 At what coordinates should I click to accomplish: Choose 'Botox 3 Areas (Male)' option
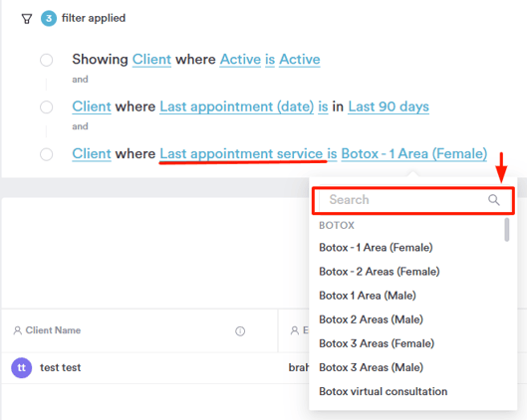point(371,367)
